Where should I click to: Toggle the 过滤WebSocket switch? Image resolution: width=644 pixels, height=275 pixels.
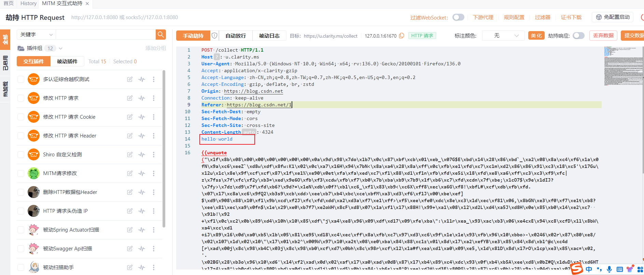pos(458,17)
